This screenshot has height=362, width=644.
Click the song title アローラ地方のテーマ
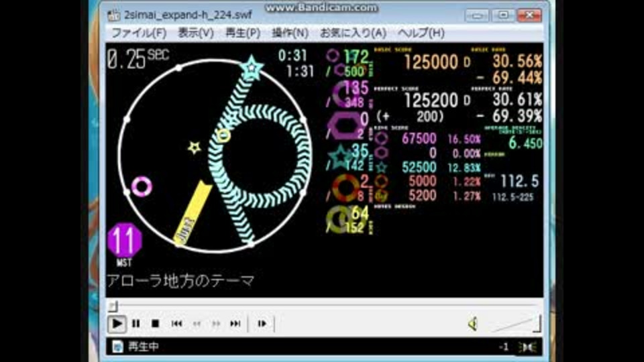pyautogui.click(x=180, y=281)
